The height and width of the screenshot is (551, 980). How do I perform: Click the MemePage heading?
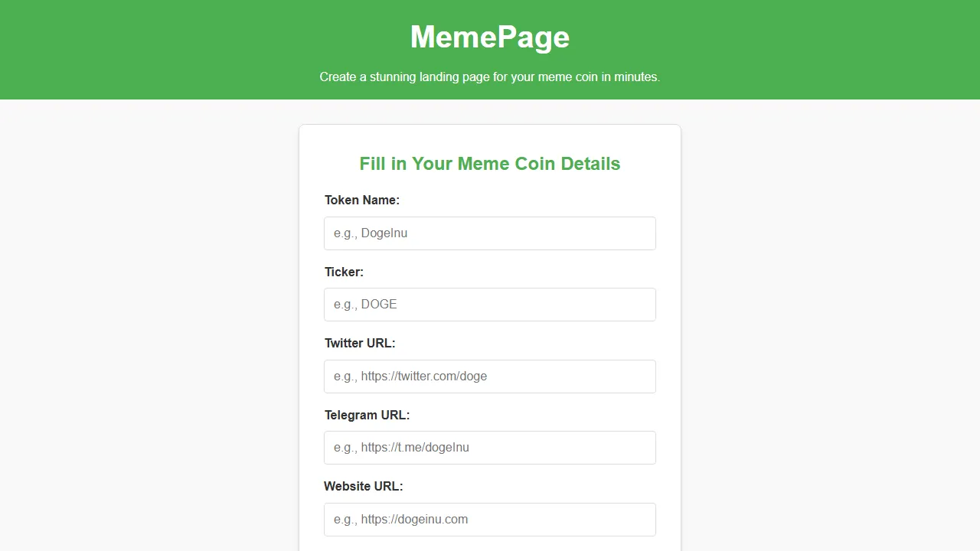[489, 36]
